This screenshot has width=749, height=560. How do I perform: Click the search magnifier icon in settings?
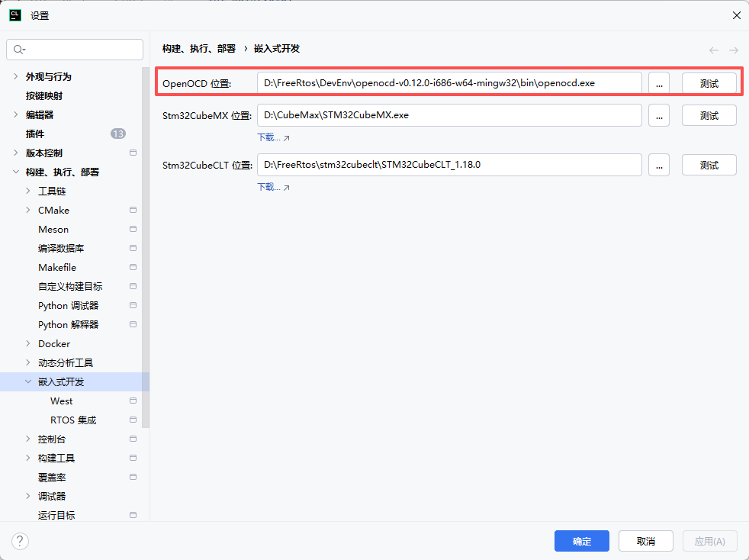pyautogui.click(x=19, y=50)
